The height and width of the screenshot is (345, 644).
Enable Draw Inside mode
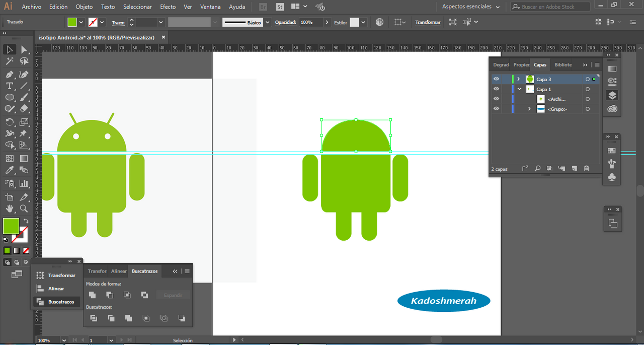pos(26,262)
